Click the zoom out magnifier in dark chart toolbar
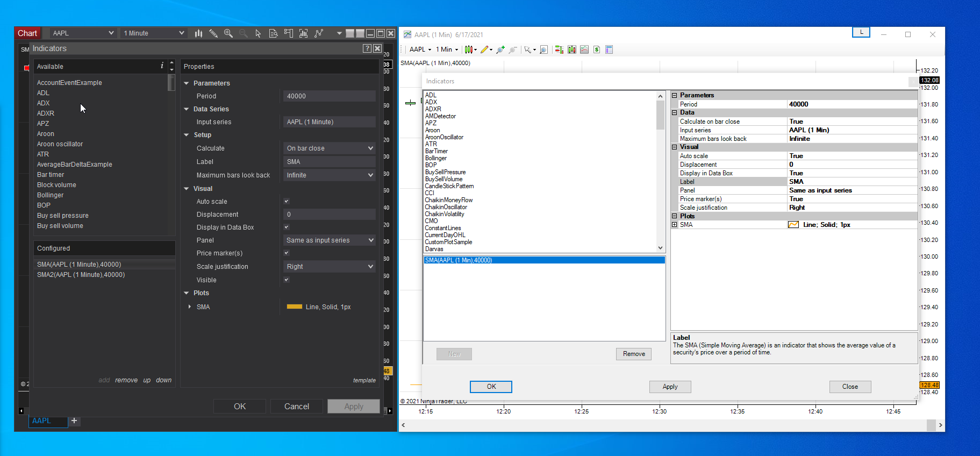Screen dimensions: 980x456 tap(244, 33)
